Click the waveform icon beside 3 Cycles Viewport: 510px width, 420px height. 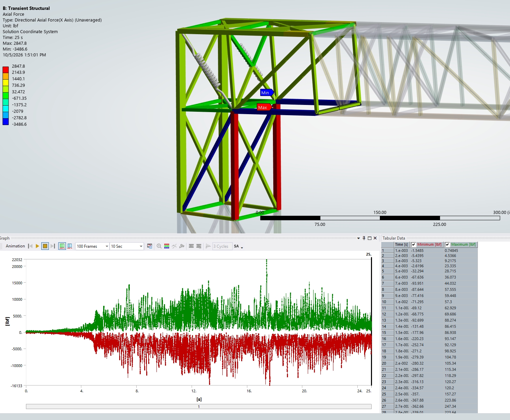point(208,246)
